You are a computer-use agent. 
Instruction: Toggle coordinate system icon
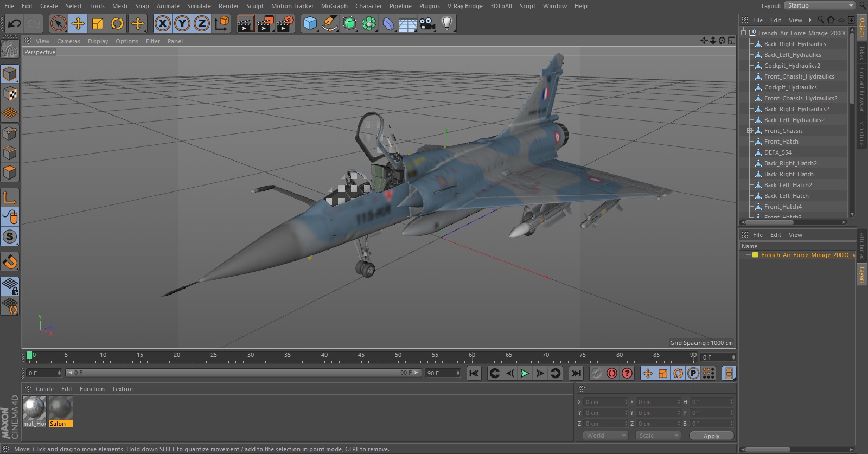point(222,23)
